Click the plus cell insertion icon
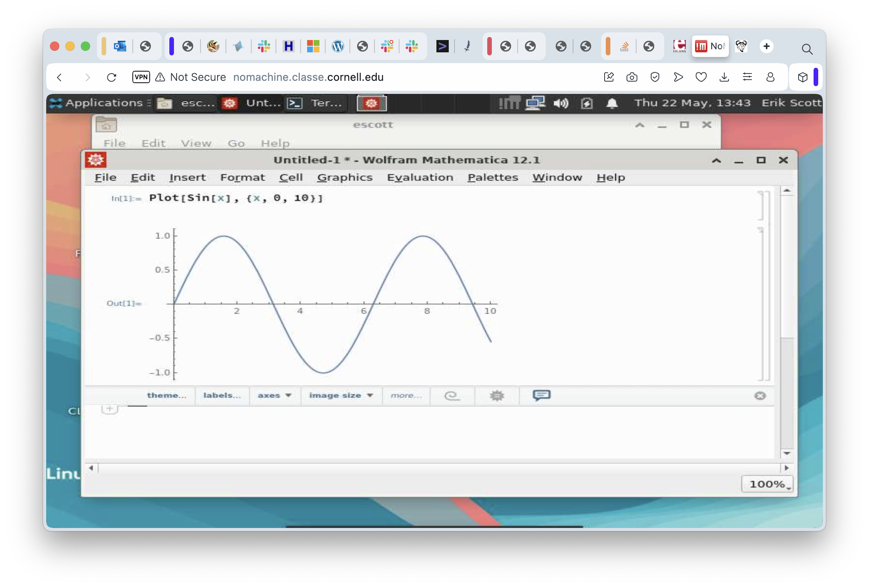Image resolution: width=869 pixels, height=588 pixels. point(109,409)
